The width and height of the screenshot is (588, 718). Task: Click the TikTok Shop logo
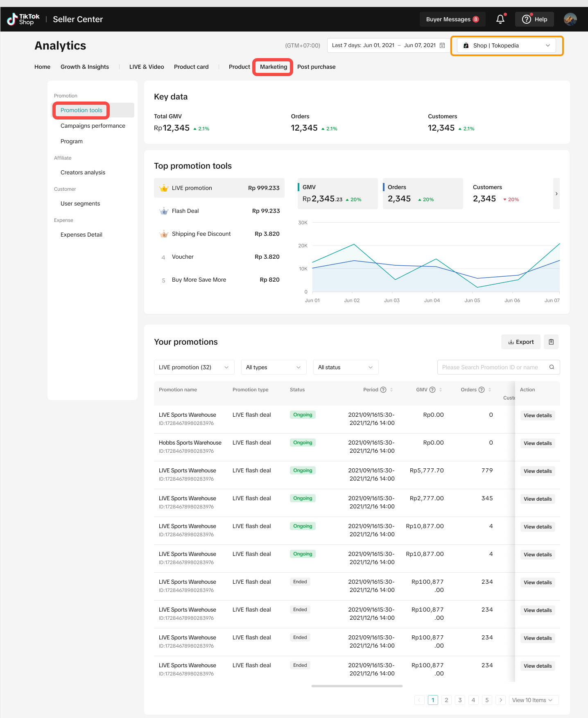click(23, 19)
